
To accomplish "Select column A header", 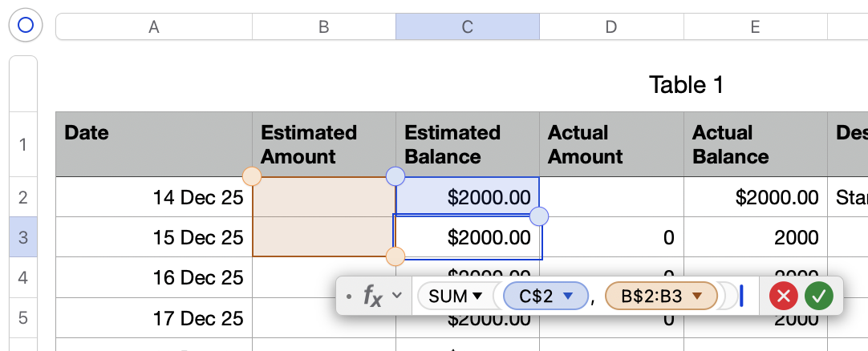I will [153, 26].
